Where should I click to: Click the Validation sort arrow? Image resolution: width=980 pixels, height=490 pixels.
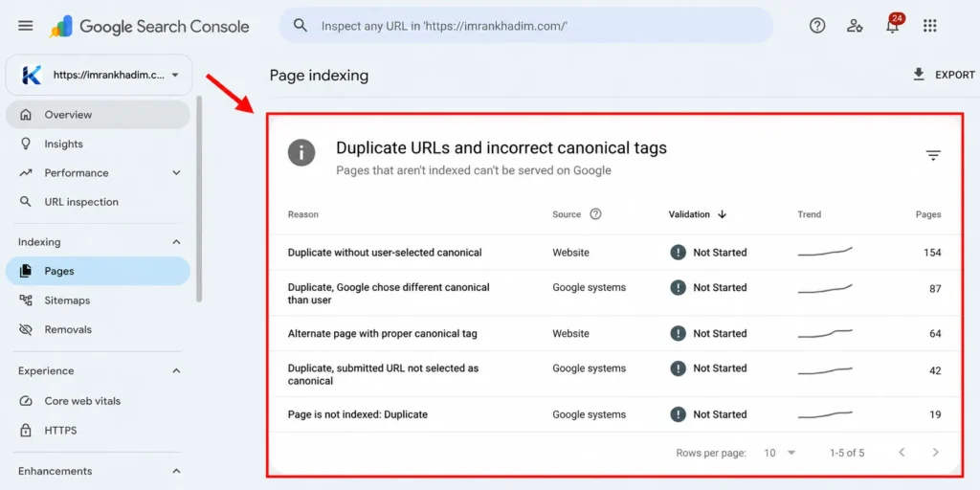[x=723, y=214]
